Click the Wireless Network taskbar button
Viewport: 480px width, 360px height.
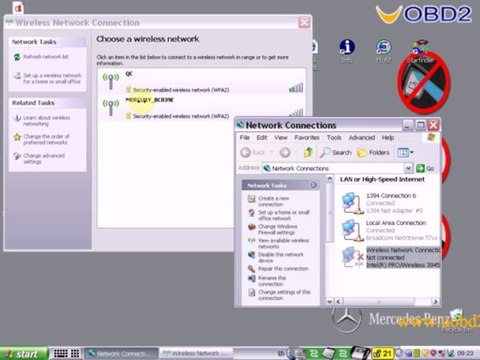click(x=197, y=353)
